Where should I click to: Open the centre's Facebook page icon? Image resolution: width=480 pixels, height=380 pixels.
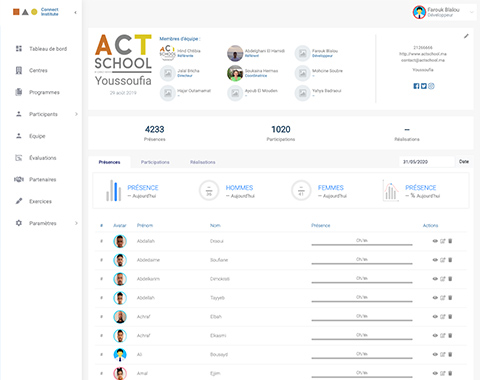click(x=416, y=86)
